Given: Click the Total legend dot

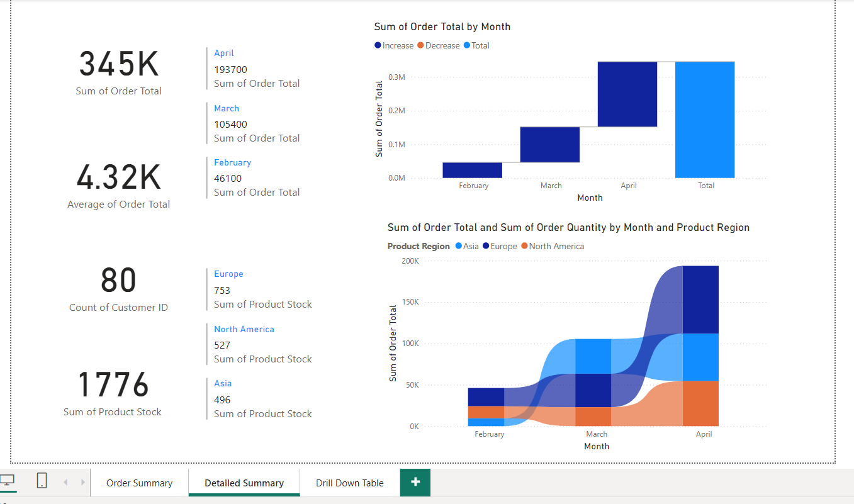Looking at the screenshot, I should tap(466, 45).
